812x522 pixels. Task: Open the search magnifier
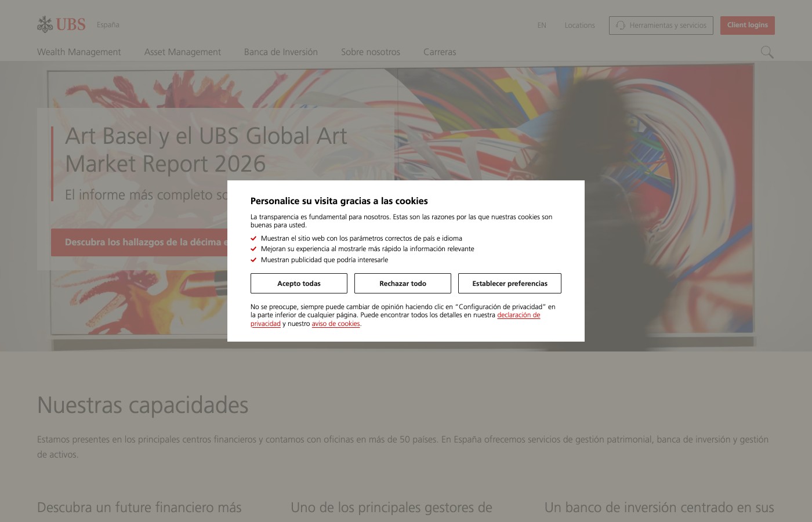pyautogui.click(x=767, y=52)
